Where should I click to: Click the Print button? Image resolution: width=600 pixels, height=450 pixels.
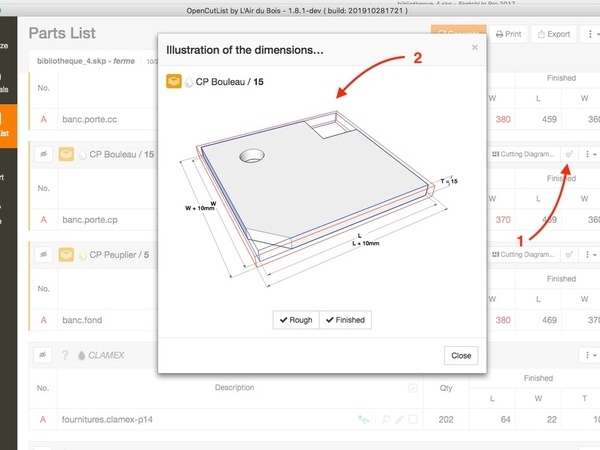pyautogui.click(x=509, y=34)
